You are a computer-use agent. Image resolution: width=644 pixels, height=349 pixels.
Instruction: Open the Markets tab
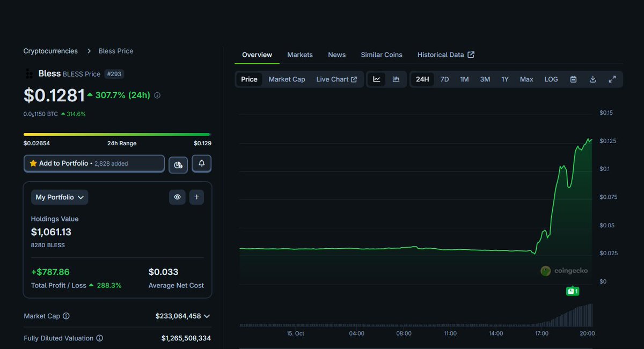300,55
